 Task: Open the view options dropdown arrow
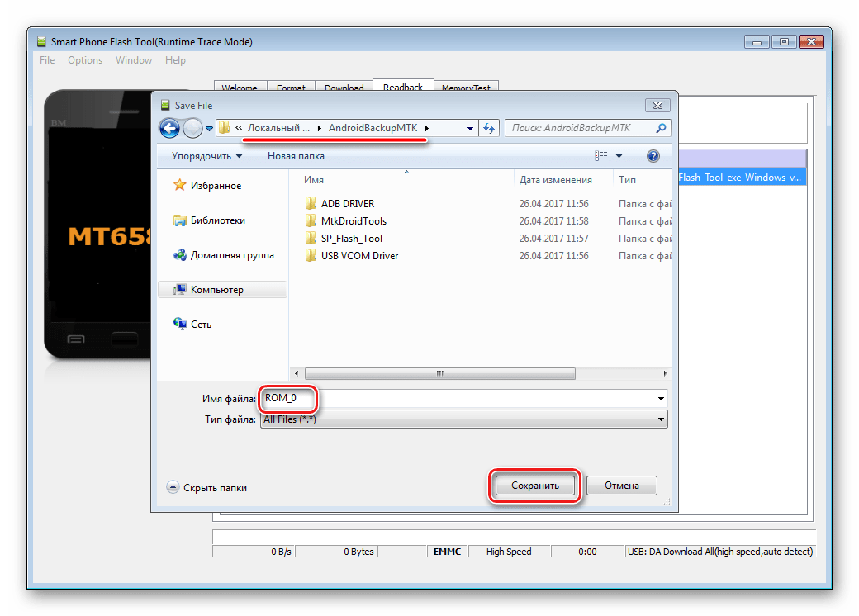point(619,156)
